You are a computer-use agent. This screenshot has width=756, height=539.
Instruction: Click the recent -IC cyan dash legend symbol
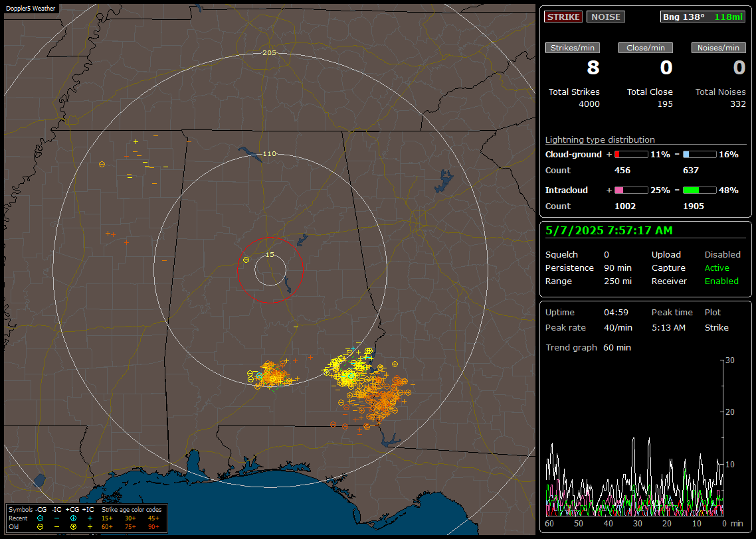[56, 518]
